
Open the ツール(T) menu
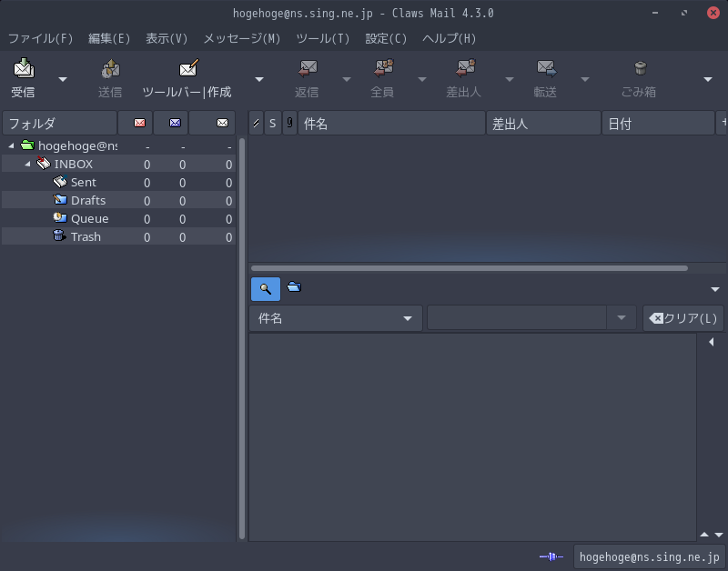tap(323, 38)
